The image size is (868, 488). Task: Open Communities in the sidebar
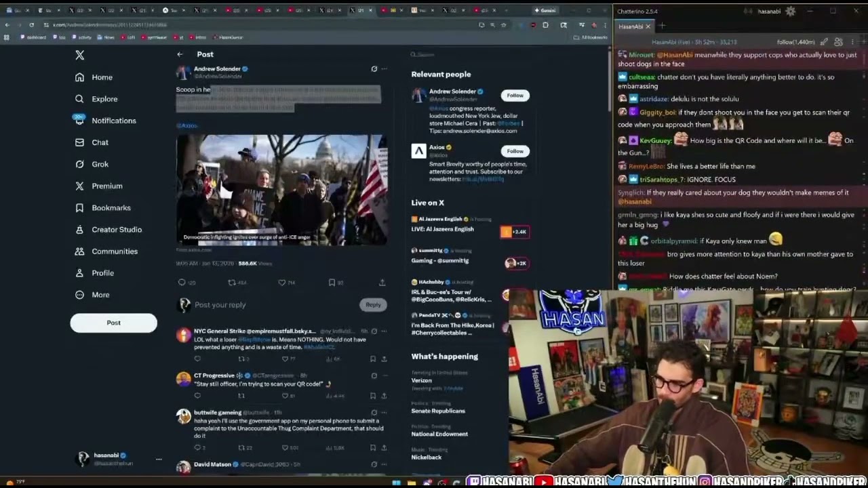pyautogui.click(x=106, y=251)
